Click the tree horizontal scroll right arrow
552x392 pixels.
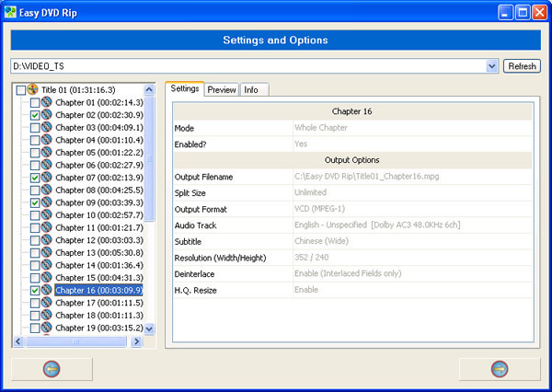pos(136,341)
